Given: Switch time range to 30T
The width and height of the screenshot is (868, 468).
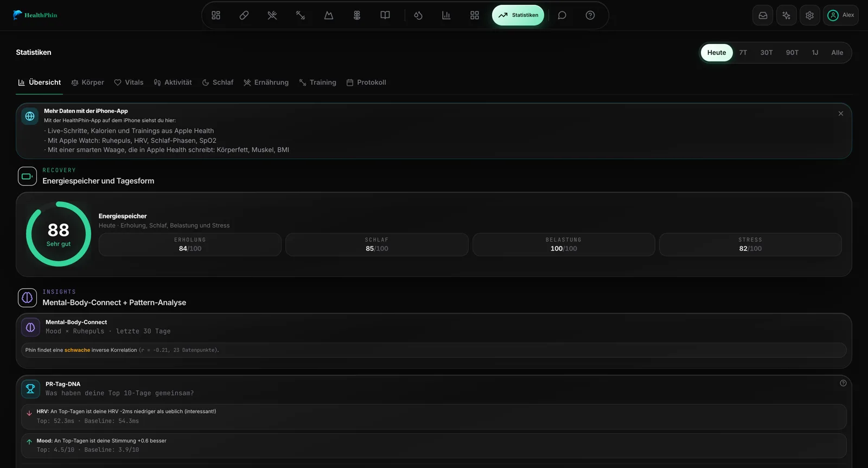Looking at the screenshot, I should [767, 53].
